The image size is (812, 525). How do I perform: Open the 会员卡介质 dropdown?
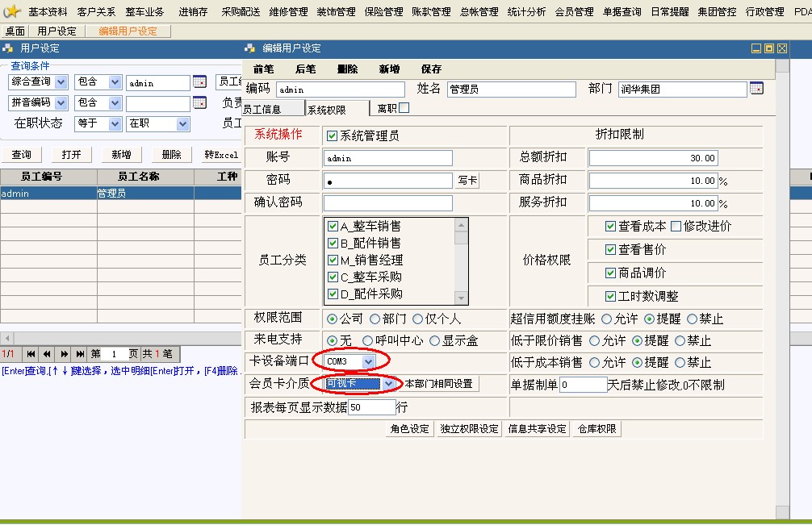point(389,384)
